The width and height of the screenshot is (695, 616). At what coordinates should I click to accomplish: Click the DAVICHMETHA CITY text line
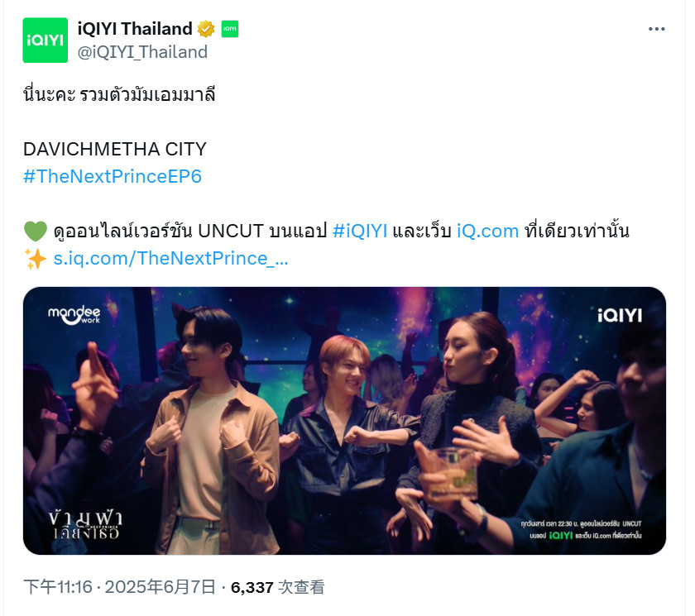click(x=115, y=149)
